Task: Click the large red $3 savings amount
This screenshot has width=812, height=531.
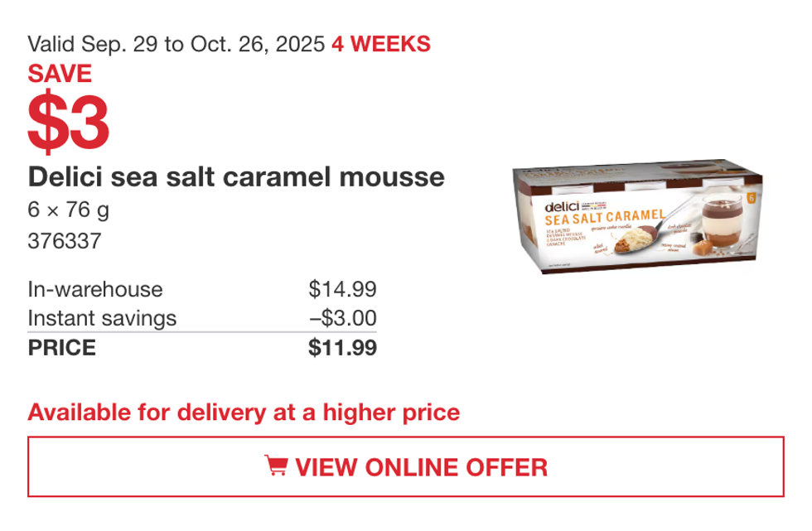Action: coord(69,118)
